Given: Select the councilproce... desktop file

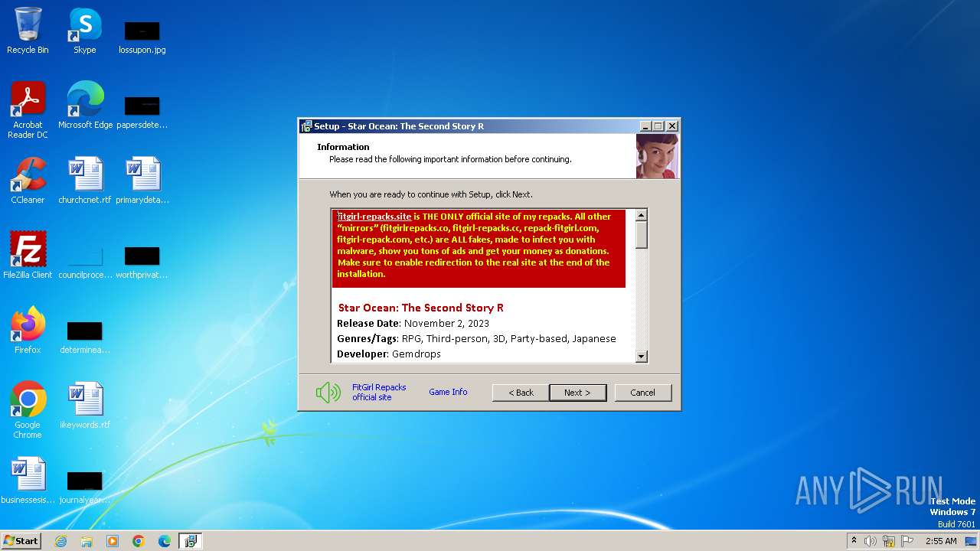Looking at the screenshot, I should tap(85, 262).
